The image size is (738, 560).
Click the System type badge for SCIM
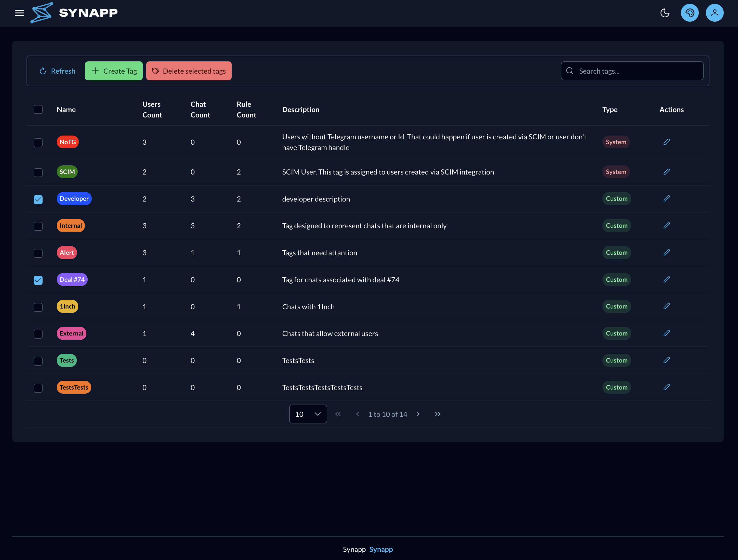point(616,172)
